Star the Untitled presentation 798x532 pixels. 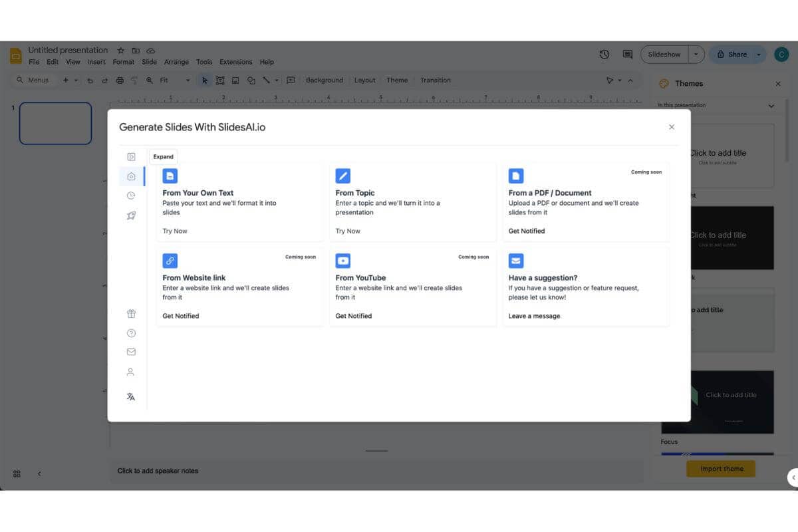pyautogui.click(x=120, y=51)
